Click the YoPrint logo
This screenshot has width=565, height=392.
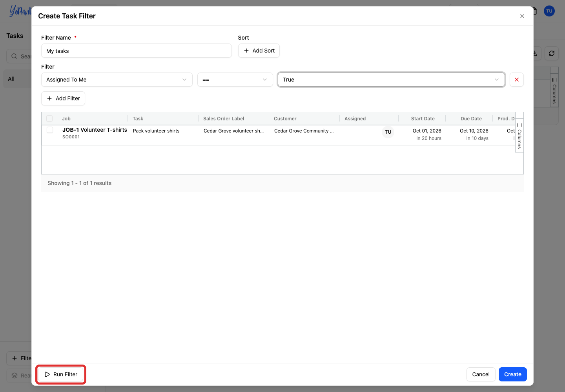point(20,11)
